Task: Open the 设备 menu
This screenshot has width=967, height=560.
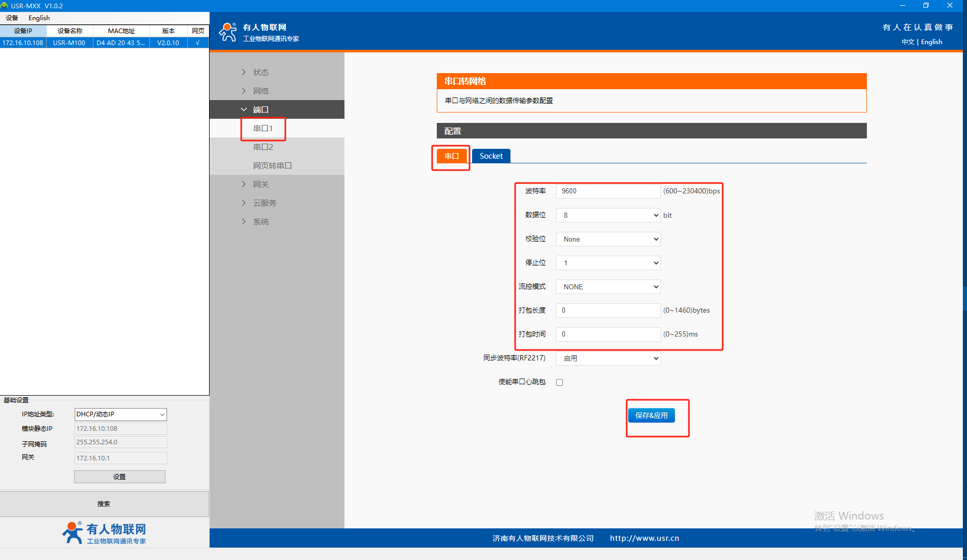Action: click(x=12, y=18)
